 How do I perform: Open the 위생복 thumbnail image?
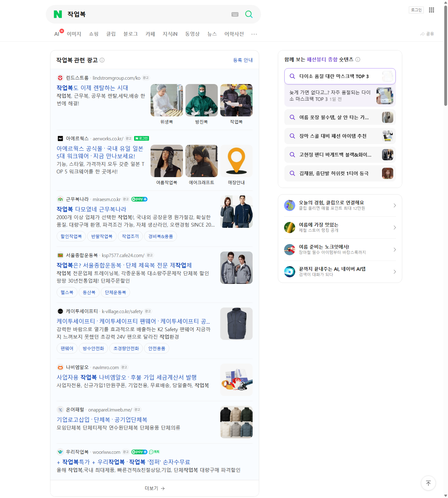(x=167, y=100)
